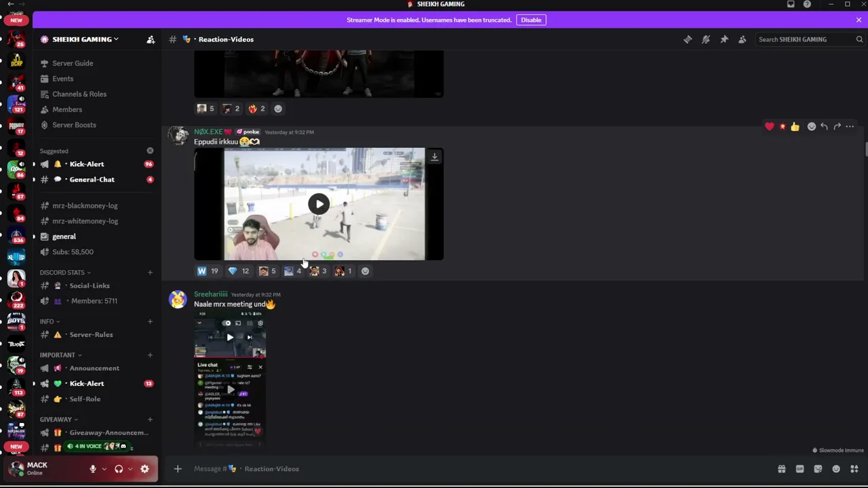The height and width of the screenshot is (488, 868).
Task: Reply to the NØX.EXE message
Action: 824,127
